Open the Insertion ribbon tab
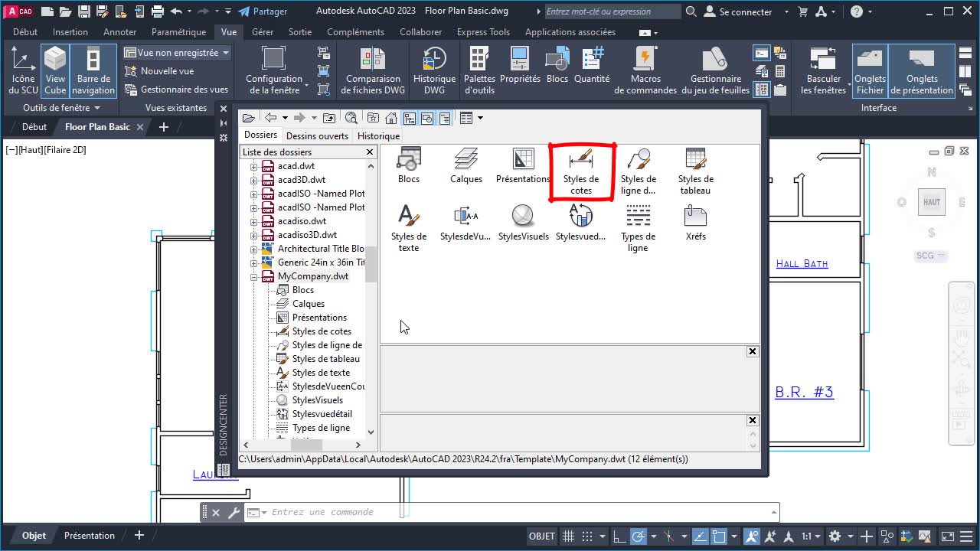 (x=70, y=32)
